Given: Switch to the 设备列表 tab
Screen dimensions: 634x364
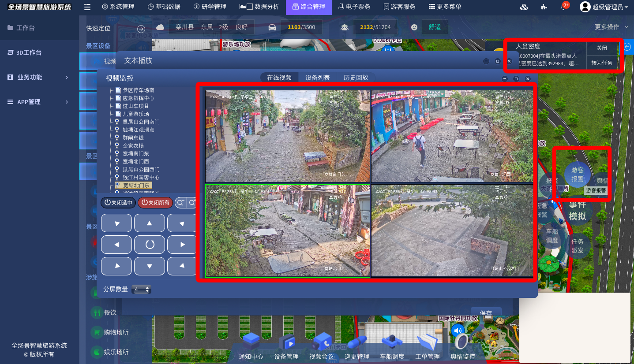Looking at the screenshot, I should [318, 78].
